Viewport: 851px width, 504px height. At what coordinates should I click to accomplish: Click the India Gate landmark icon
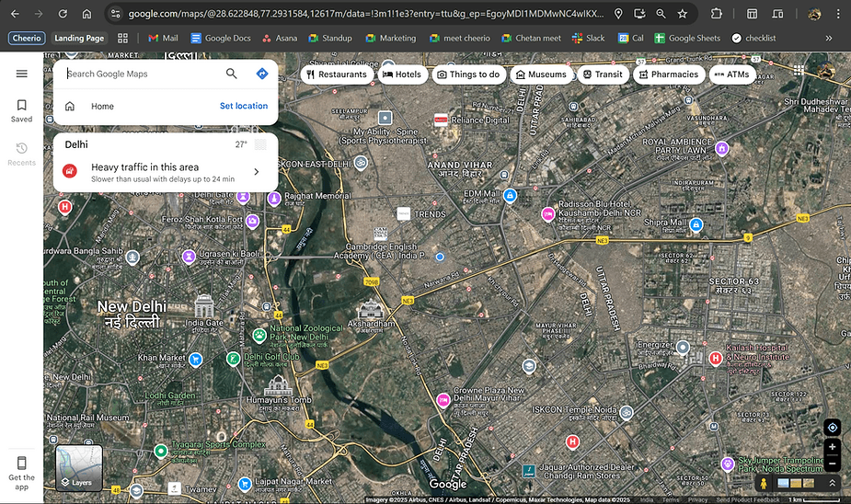click(204, 306)
